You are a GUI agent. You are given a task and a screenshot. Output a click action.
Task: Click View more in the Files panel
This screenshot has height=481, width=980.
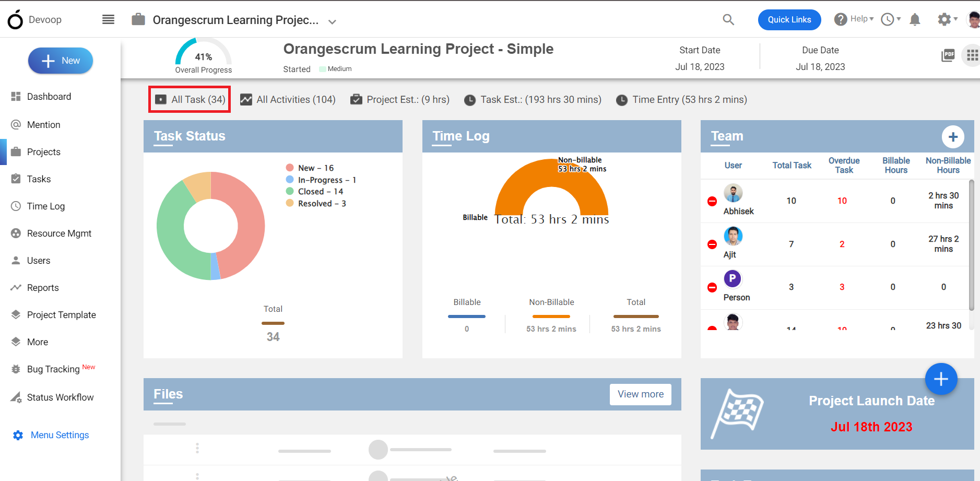[641, 394]
